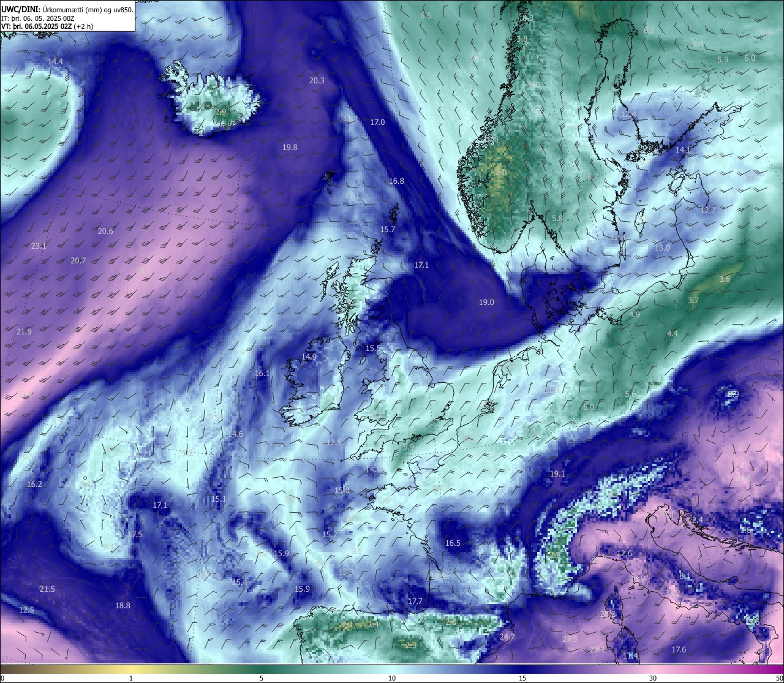Click the 19.8 value southeast of Iceland
This screenshot has width=784, height=683.
pos(290,147)
